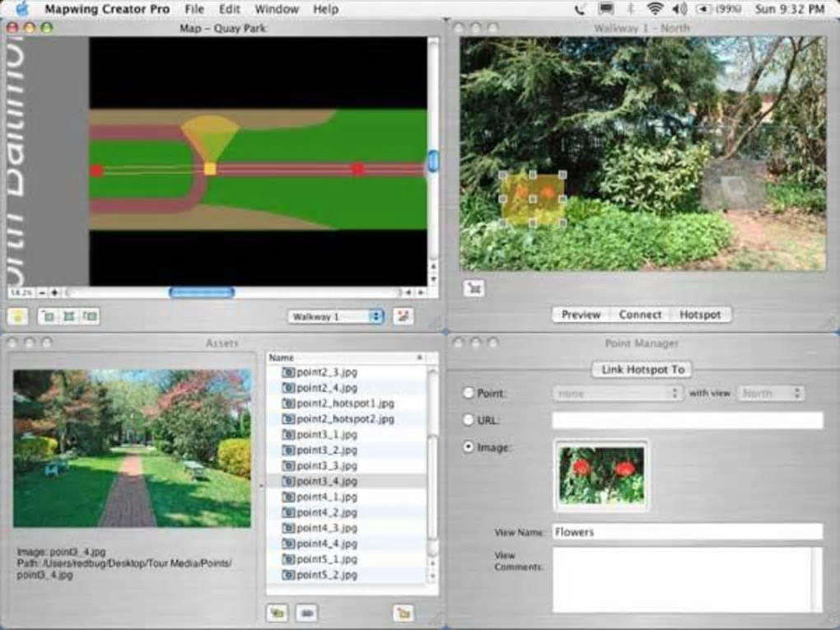The image size is (840, 630).
Task: Select the URL radio button
Action: (x=469, y=420)
